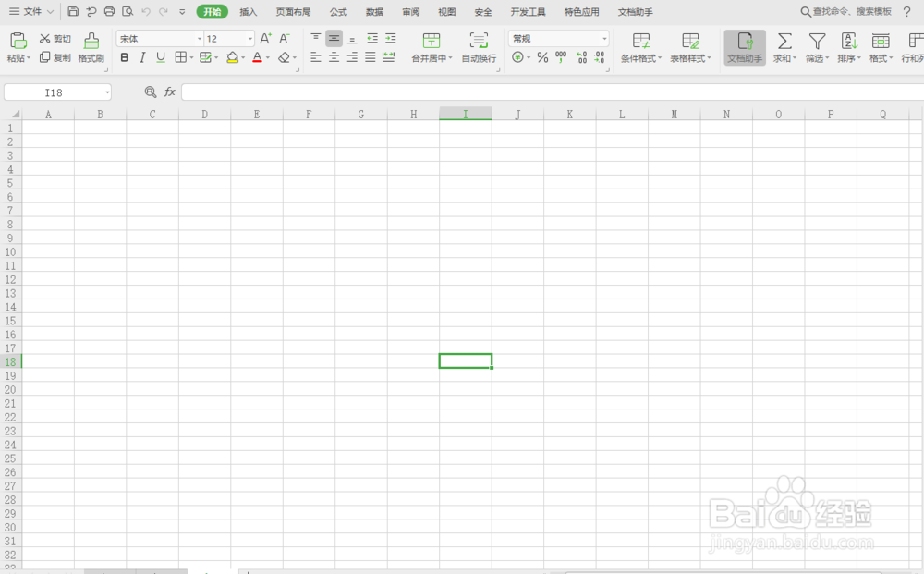Switch to the Review (审阅) tab
The height and width of the screenshot is (574, 924).
click(411, 12)
